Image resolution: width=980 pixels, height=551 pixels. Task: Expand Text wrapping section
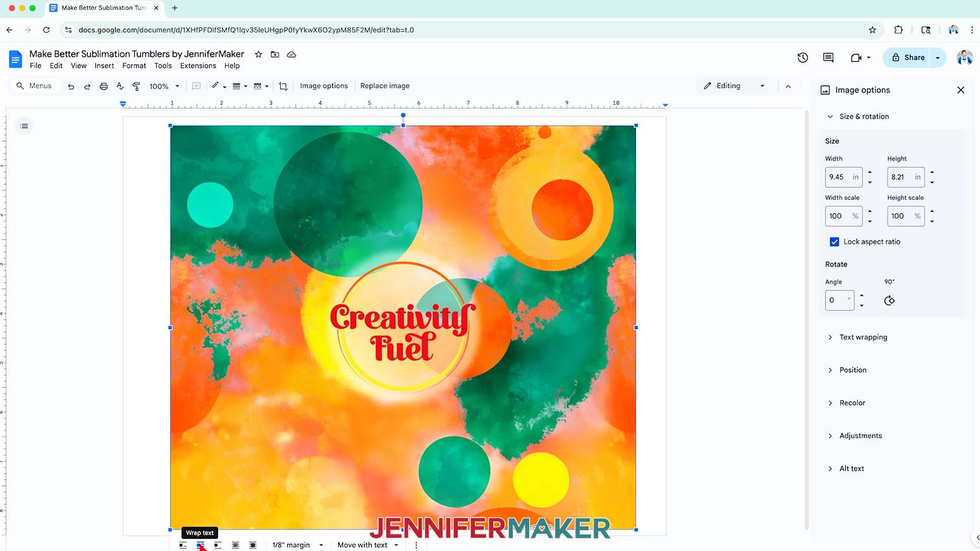(830, 337)
